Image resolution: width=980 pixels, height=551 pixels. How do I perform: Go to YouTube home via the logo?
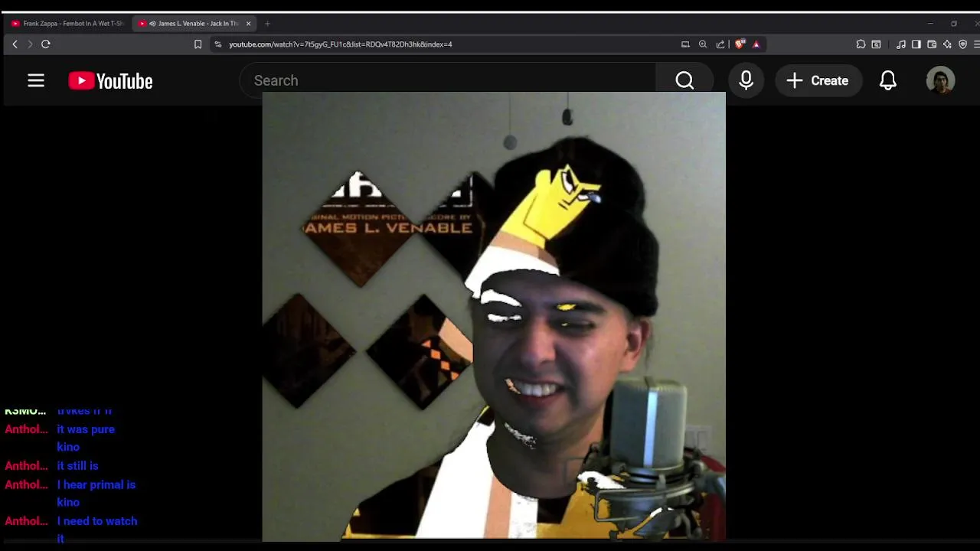point(110,80)
